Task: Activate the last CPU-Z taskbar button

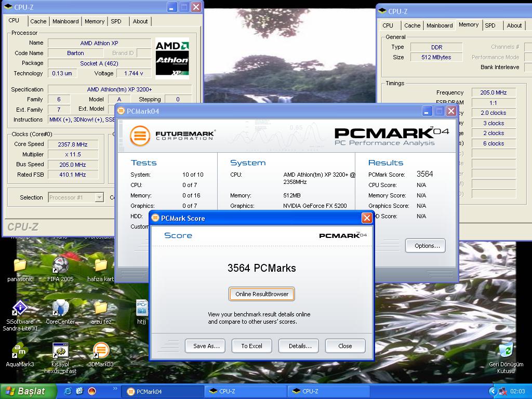Action: pos(328,392)
